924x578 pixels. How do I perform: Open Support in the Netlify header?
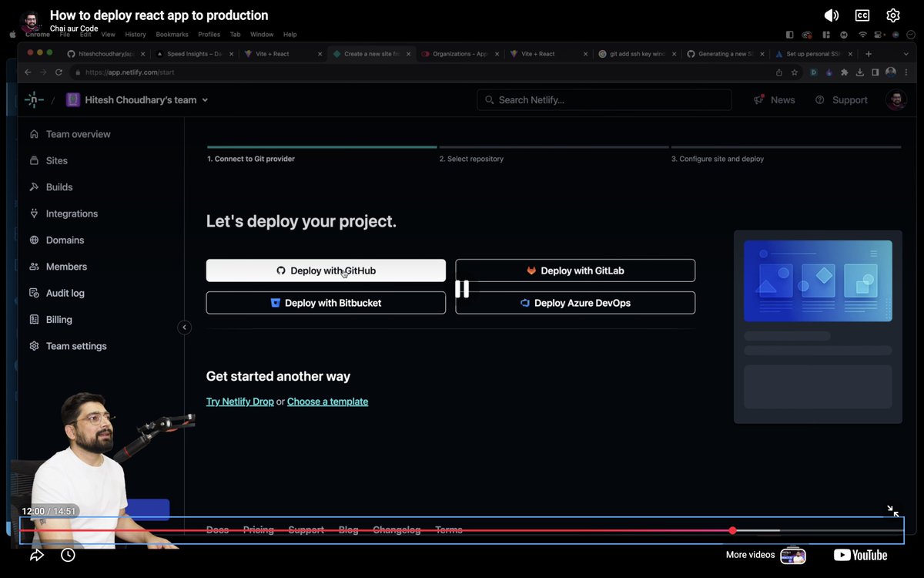point(841,100)
